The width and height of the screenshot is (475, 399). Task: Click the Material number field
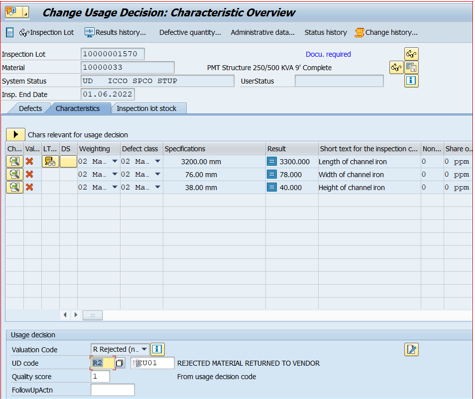click(128, 67)
